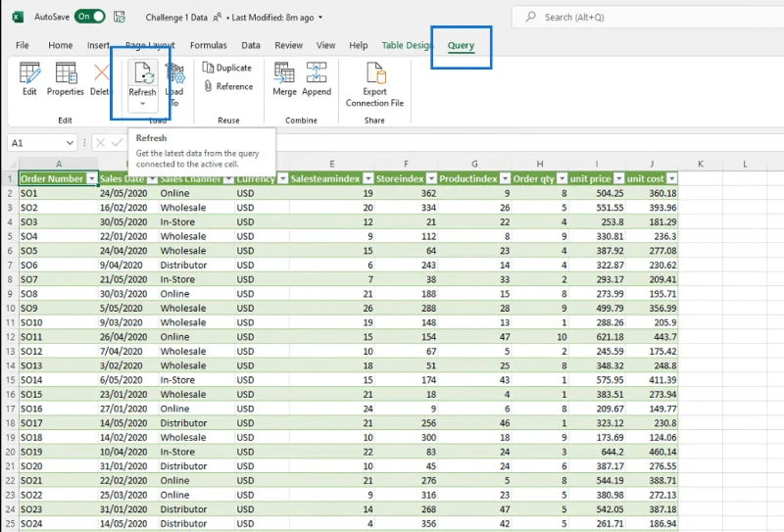The width and height of the screenshot is (784, 532).
Task: Select cell SO24
Action: pyautogui.click(x=58, y=523)
